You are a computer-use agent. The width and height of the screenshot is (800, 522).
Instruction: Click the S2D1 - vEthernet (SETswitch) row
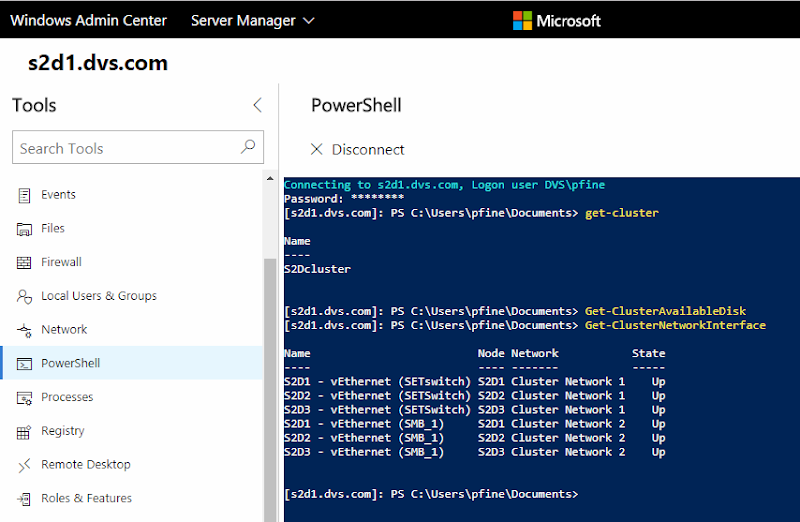474,381
